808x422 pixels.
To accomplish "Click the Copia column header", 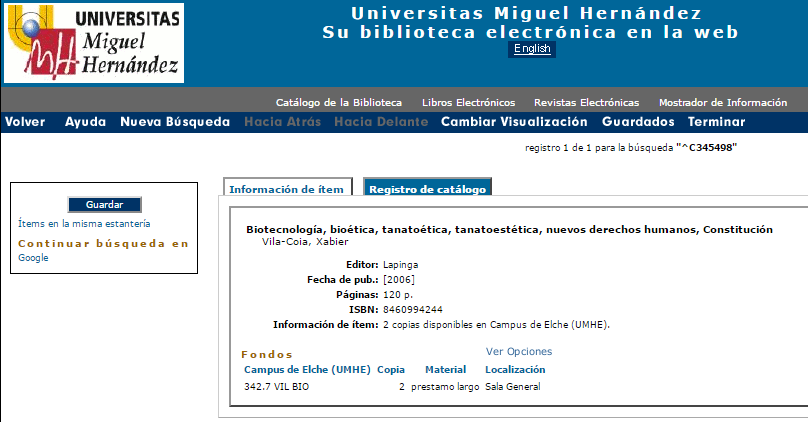I will [391, 369].
